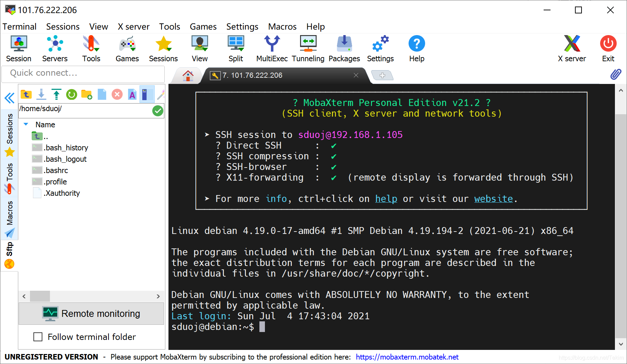627x364 pixels.
Task: Open the X server menu
Action: click(134, 26)
